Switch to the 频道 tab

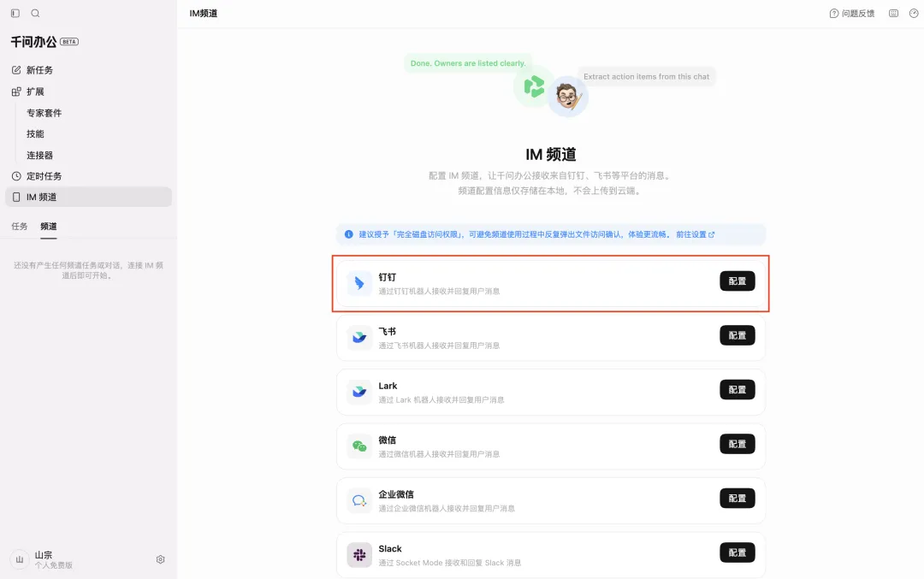(x=48, y=226)
